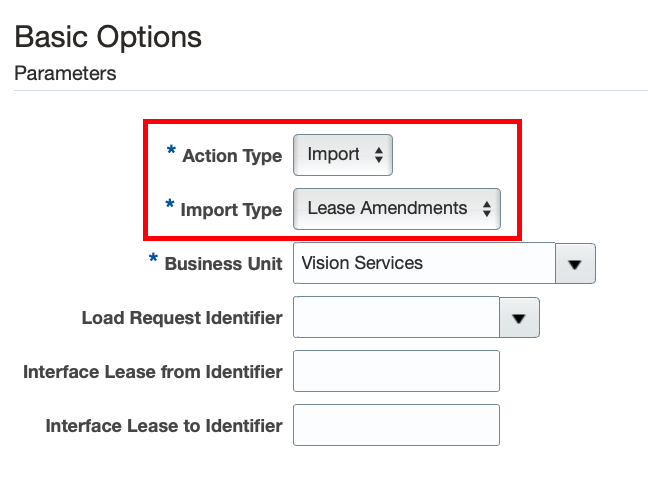Click the Action Type label
This screenshot has width=648, height=477.
click(x=232, y=156)
